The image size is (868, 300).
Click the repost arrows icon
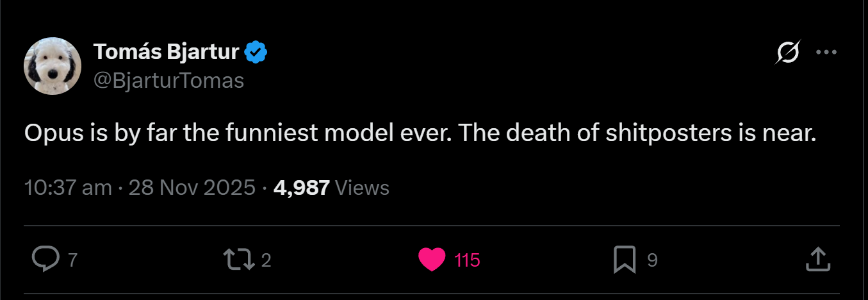coord(236,259)
